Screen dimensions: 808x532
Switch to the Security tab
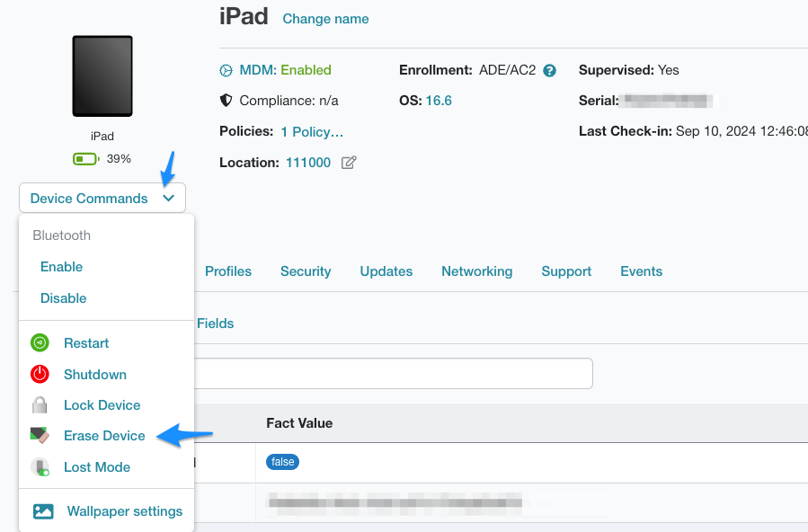(x=306, y=271)
